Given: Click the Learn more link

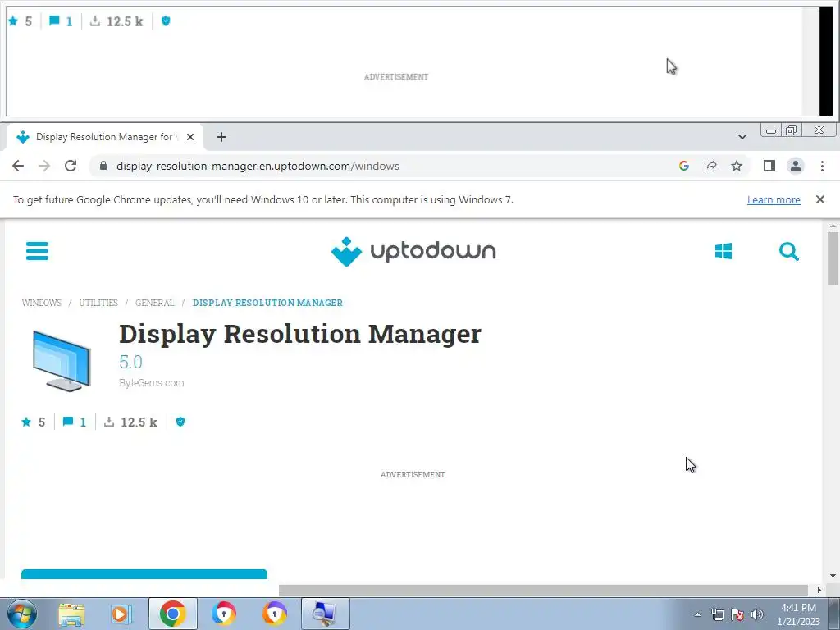Looking at the screenshot, I should 774,200.
